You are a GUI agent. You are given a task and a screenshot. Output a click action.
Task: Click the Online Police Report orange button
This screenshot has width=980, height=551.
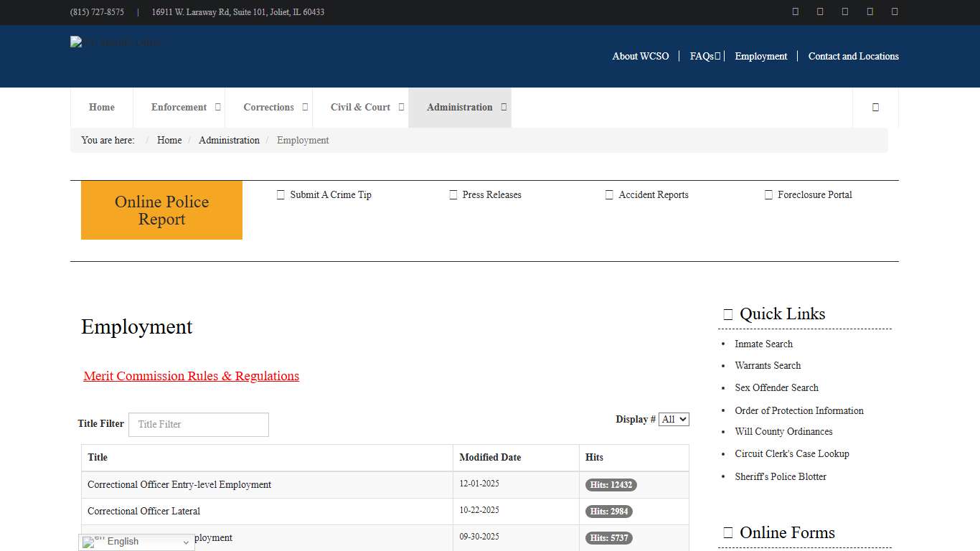161,210
